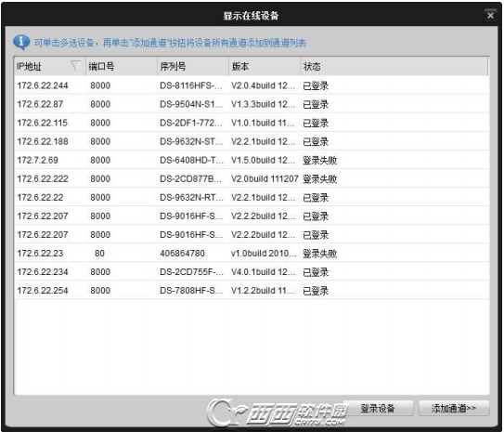The image size is (504, 432).
Task: Click serial DS-2CD877B... cell
Action: coord(190,179)
